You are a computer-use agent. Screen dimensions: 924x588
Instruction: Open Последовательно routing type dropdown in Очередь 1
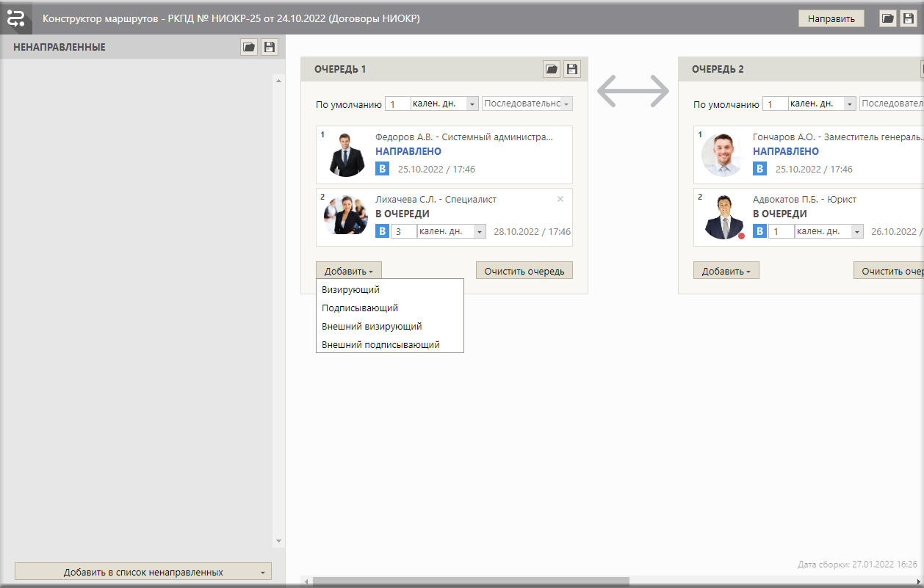[527, 104]
